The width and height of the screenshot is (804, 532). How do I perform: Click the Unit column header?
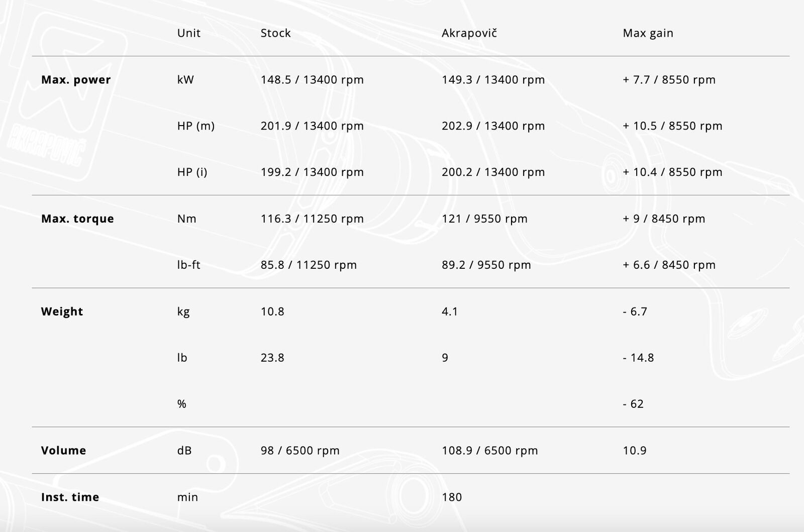click(x=188, y=33)
